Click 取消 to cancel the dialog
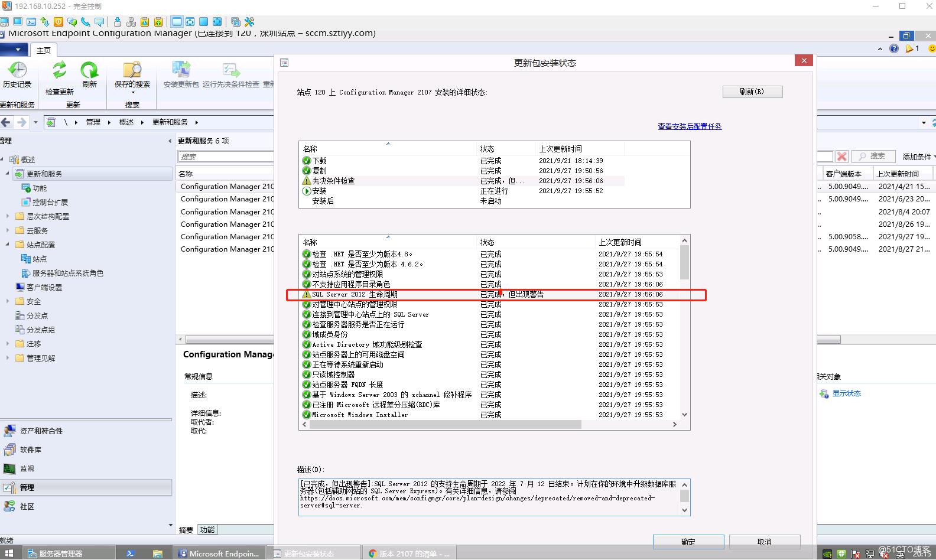Screen dimensions: 936x560 (765, 542)
